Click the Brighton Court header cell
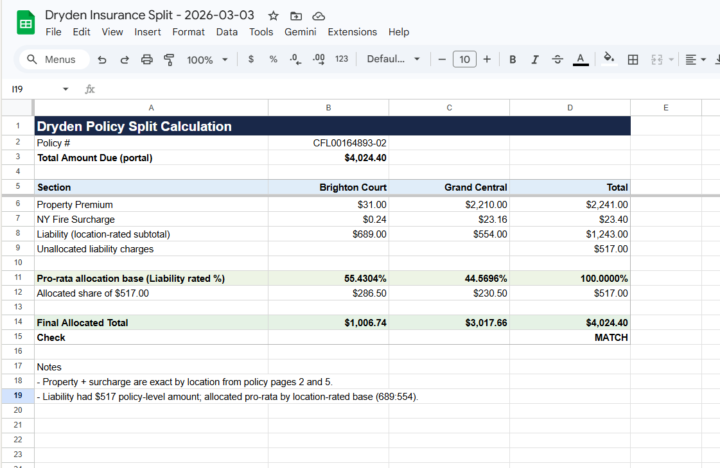Screen dimensions: 720x468 coord(328,187)
